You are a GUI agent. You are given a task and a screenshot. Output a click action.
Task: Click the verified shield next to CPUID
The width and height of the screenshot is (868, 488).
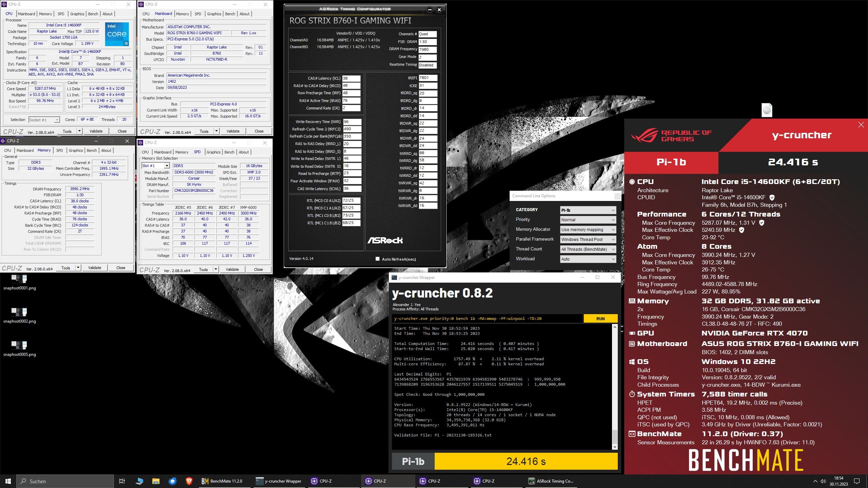[772, 197]
